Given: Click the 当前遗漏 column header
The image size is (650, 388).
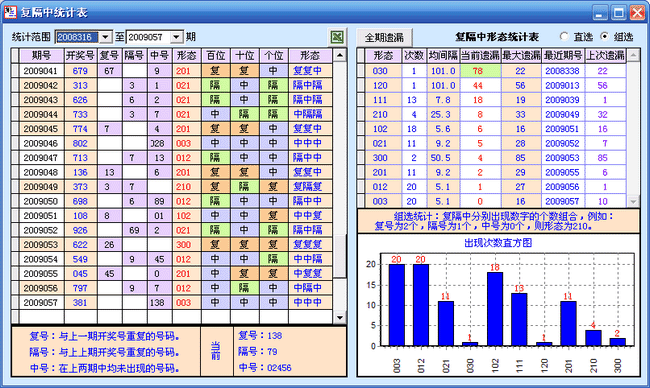Looking at the screenshot, I should click(480, 56).
